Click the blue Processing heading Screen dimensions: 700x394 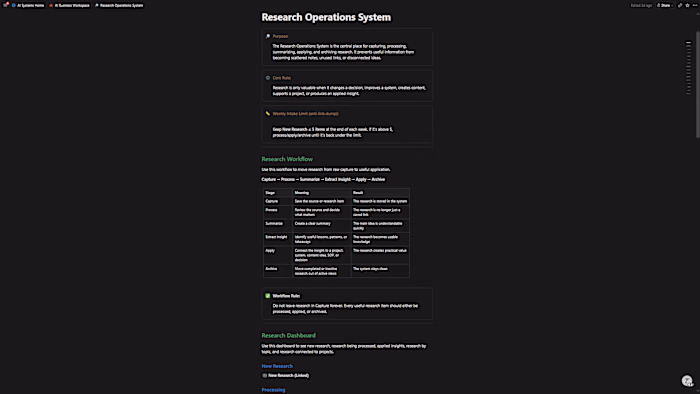click(273, 390)
